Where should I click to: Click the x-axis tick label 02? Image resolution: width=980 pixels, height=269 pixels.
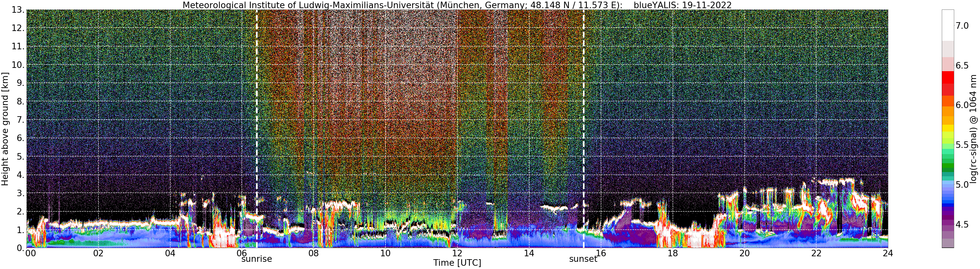tap(98, 253)
